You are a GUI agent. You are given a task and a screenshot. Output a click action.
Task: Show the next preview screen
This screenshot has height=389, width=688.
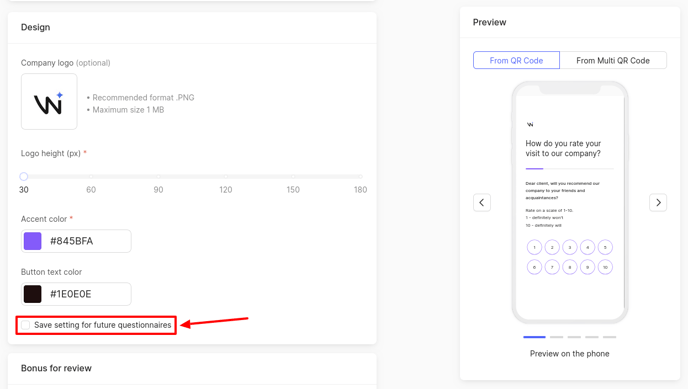pyautogui.click(x=658, y=203)
